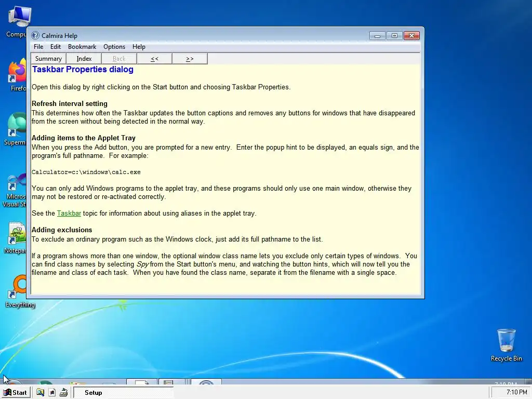Select the Everything desktop icon
Screen dimensions: 532x399
coord(20,291)
